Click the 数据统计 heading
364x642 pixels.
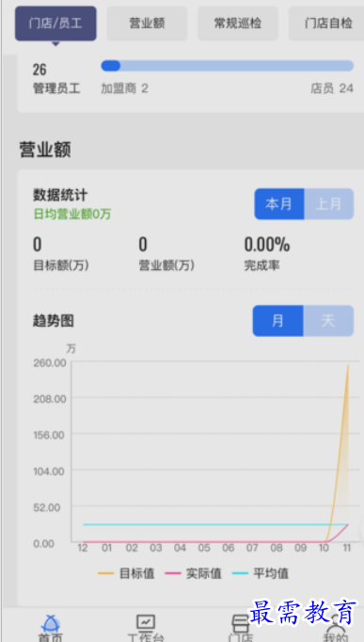pos(60,195)
